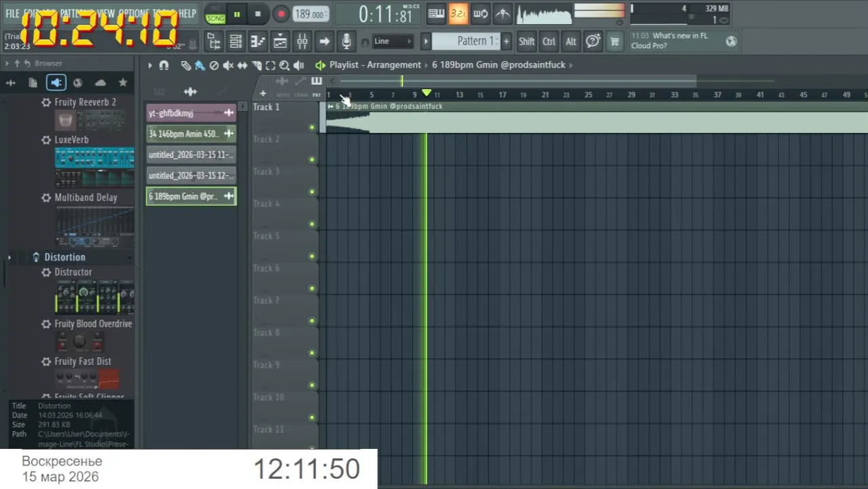Screen dimensions: 868x489
Task: Toggle the metronome icon
Action: [x=503, y=14]
